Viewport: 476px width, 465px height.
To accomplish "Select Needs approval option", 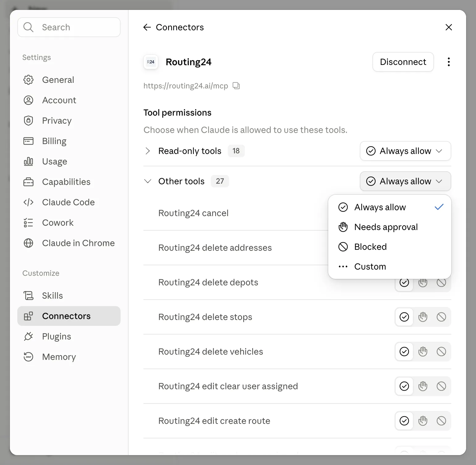I will [x=390, y=227].
